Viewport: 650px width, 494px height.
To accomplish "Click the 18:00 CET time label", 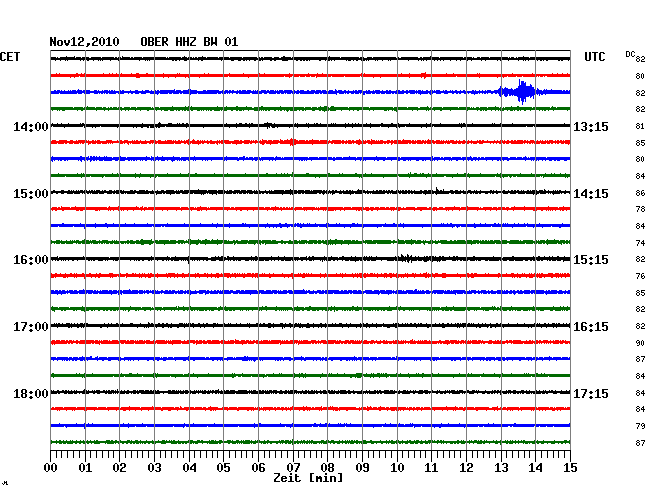I will pos(31,393).
